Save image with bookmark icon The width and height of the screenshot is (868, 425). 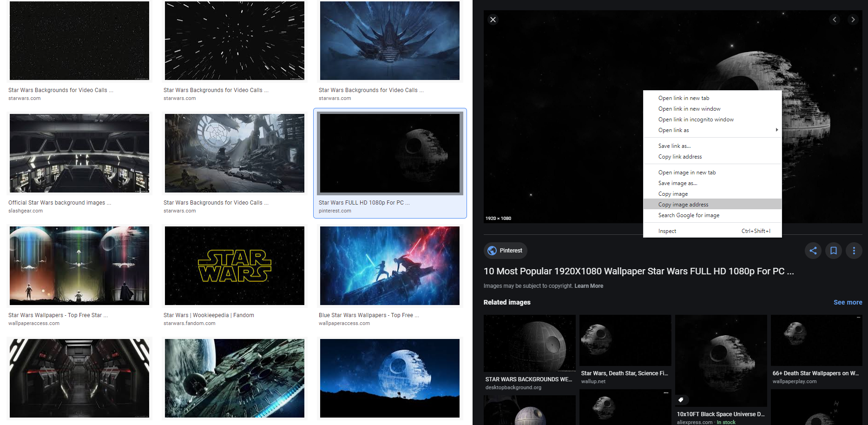pos(834,251)
